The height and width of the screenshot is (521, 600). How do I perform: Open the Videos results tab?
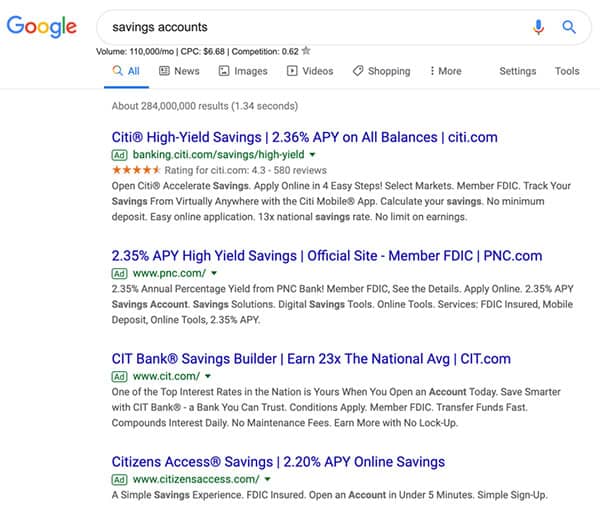(x=310, y=71)
